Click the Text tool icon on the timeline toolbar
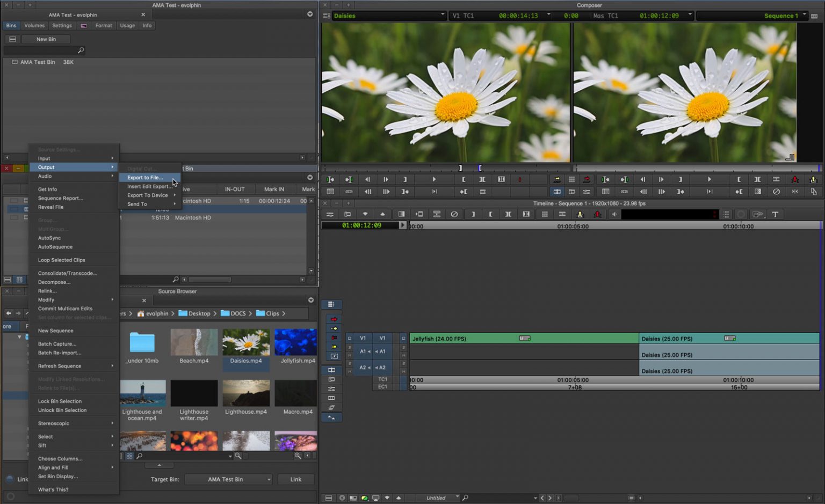 pyautogui.click(x=775, y=214)
